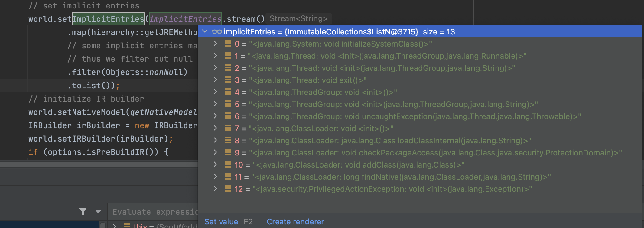Click the Stream<String> inlay type hint
This screenshot has width=644, height=228.
click(298, 19)
